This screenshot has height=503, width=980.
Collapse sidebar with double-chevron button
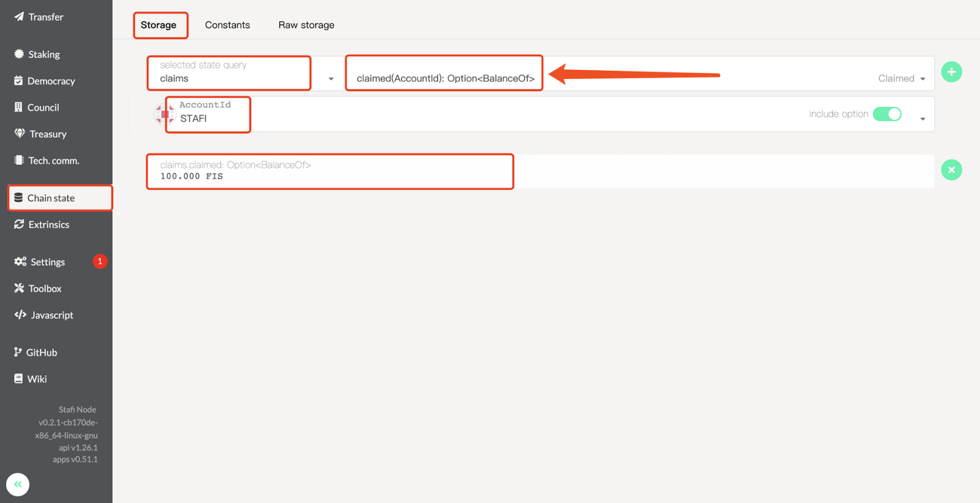click(x=18, y=485)
